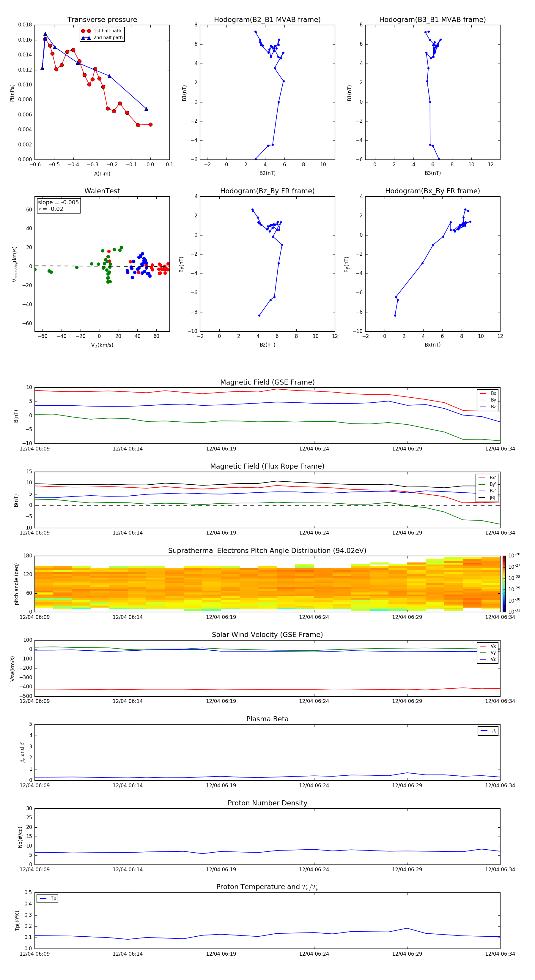Click "12/04 06:34" tick under GSE magnetic field panel
This screenshot has height=980, width=535.
[500, 449]
